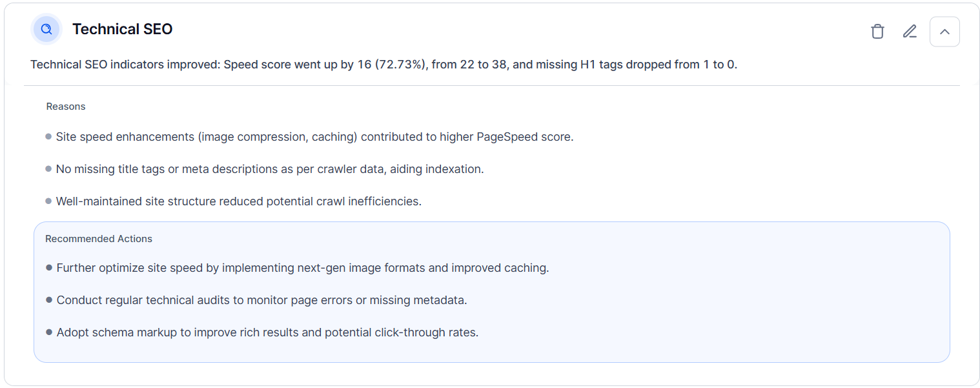Click the speed score summary sentence

pyautogui.click(x=383, y=65)
